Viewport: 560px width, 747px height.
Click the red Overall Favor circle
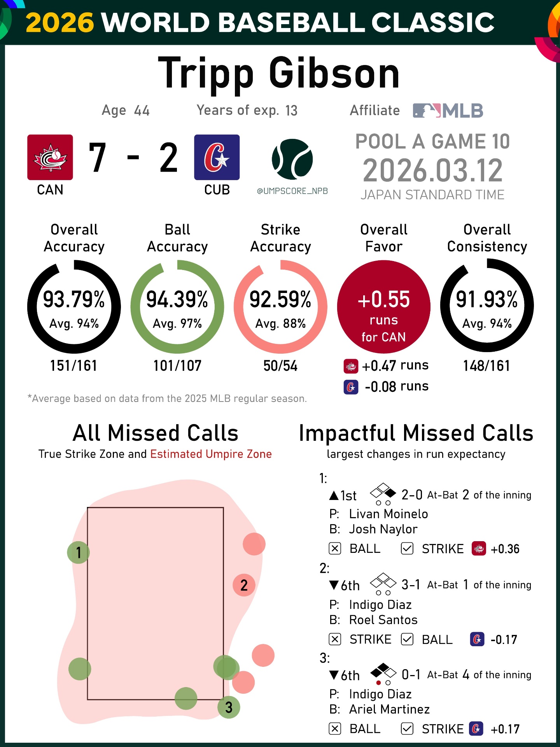383,307
